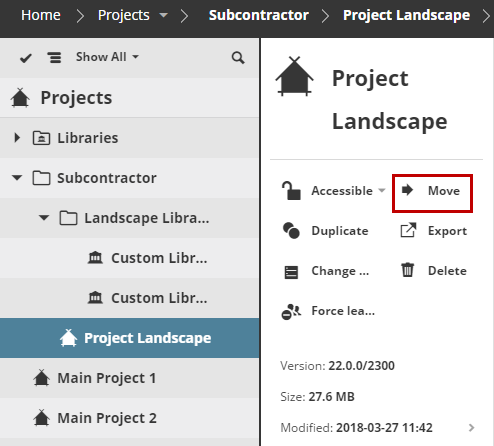Select the Projects root house icon
The image size is (494, 446).
point(20,98)
